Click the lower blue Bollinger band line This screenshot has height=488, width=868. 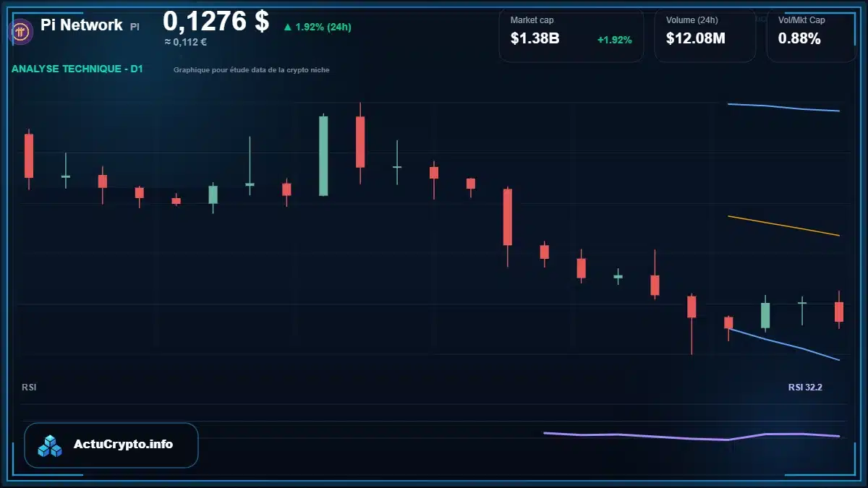click(783, 343)
